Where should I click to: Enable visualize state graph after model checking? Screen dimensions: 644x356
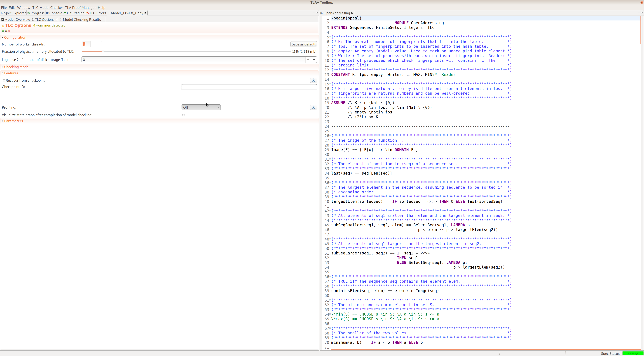click(x=183, y=115)
